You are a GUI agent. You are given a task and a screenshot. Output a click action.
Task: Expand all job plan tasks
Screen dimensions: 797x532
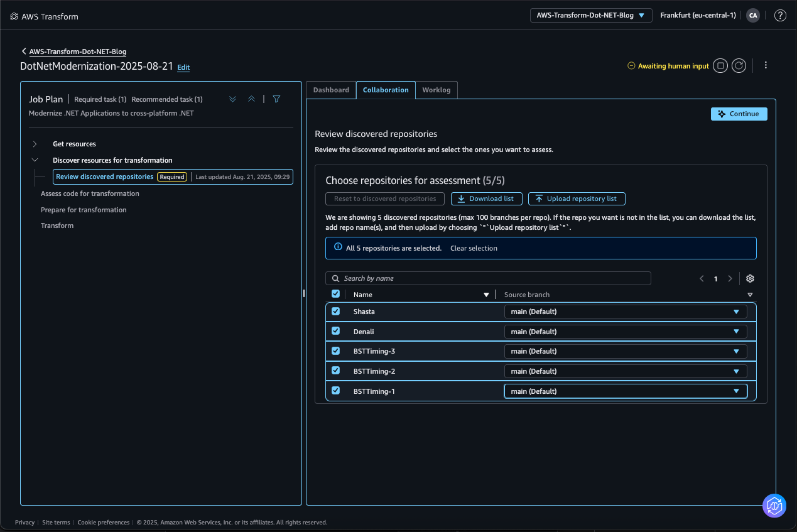point(232,99)
